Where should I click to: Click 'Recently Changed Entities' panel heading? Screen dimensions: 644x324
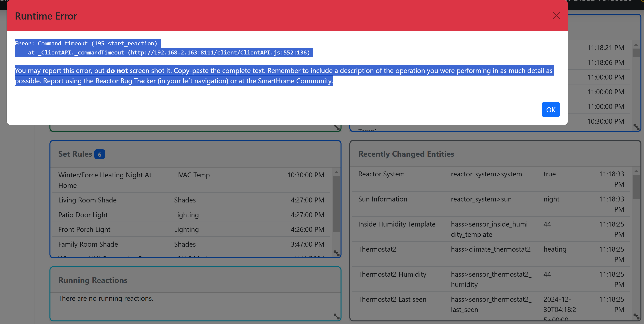(406, 154)
